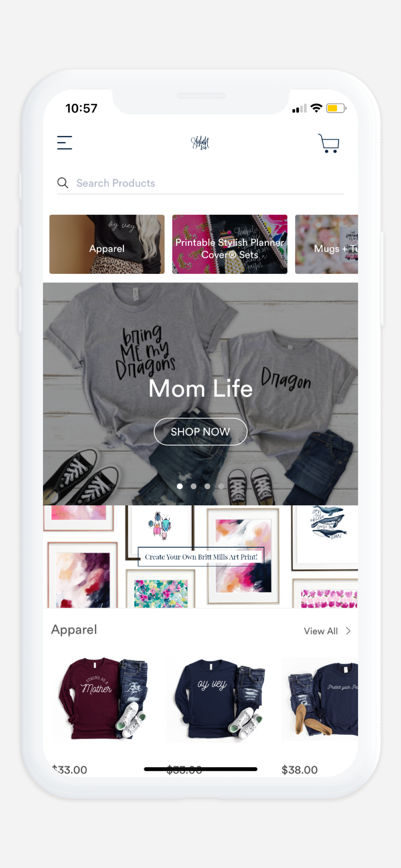Expand Apparel with the chevron arrow

tap(348, 631)
